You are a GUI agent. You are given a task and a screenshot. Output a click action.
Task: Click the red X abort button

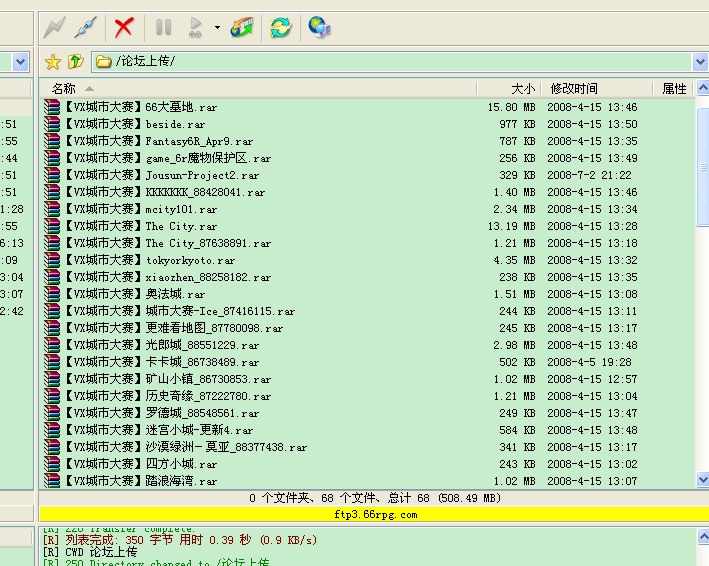(123, 27)
